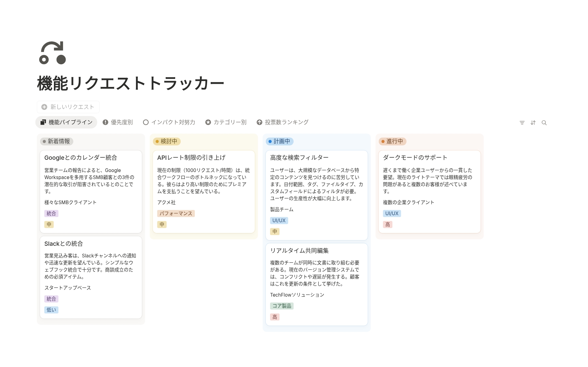Click 統合 tag on Google calendar card
Viewport: 588px width, 367px height.
[51, 213]
